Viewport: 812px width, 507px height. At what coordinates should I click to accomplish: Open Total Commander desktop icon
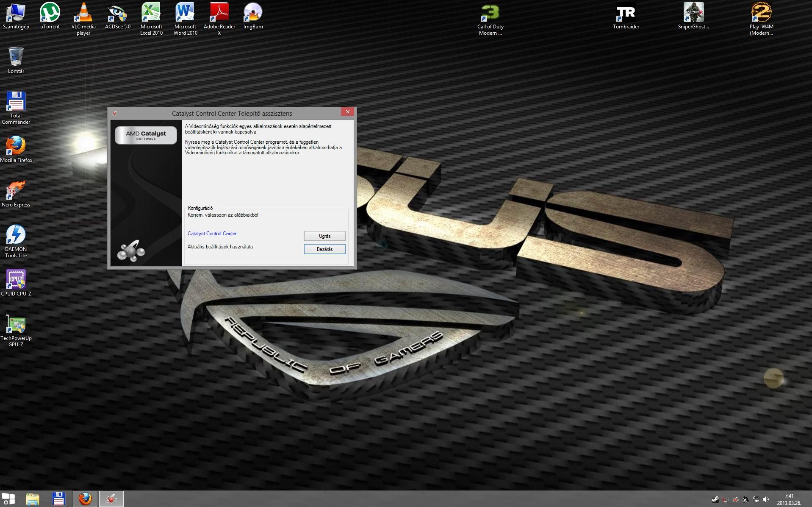click(16, 108)
